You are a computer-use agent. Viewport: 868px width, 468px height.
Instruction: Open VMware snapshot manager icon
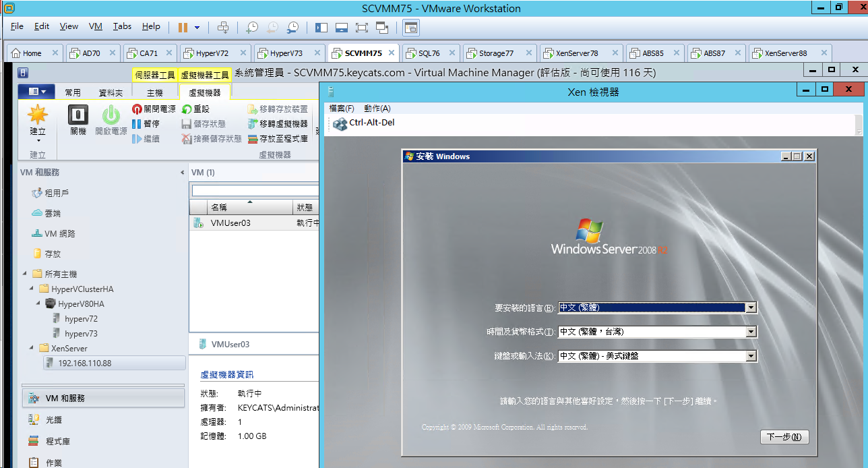point(292,27)
